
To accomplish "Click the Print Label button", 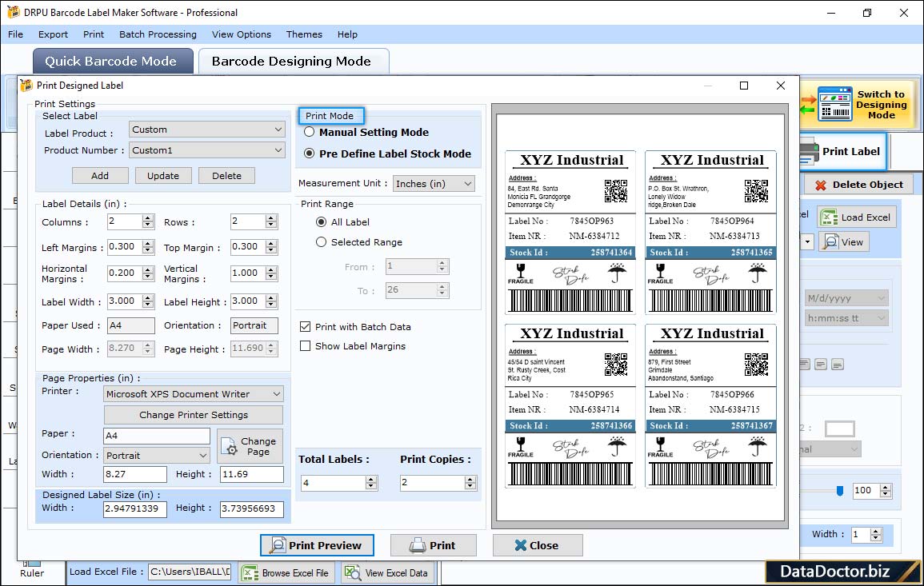I will pos(842,151).
